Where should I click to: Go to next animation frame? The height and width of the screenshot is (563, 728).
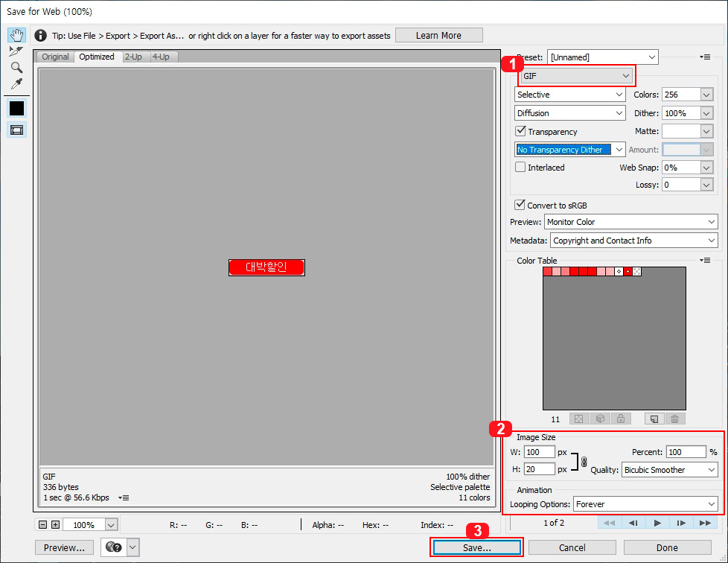click(681, 523)
